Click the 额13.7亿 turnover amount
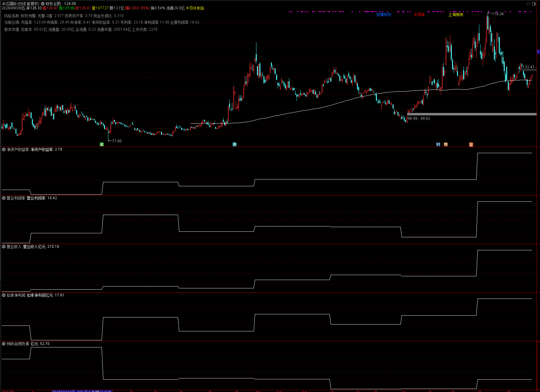 point(117,8)
